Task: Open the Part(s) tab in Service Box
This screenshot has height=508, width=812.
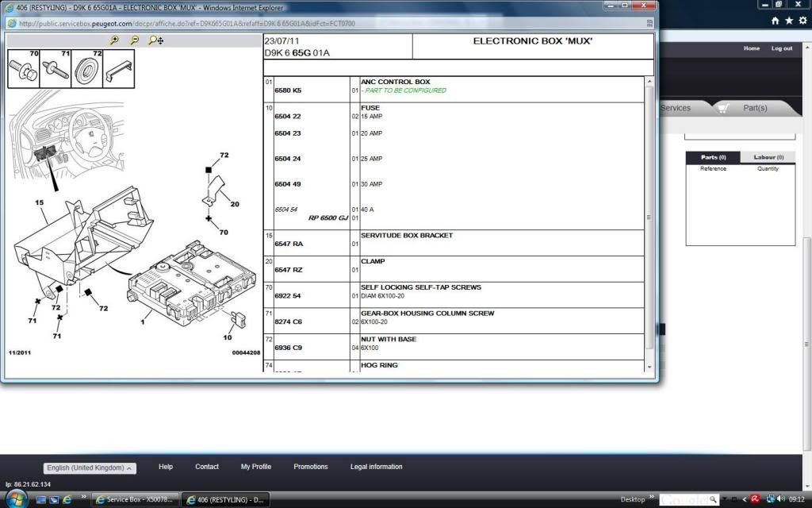Action: click(755, 108)
